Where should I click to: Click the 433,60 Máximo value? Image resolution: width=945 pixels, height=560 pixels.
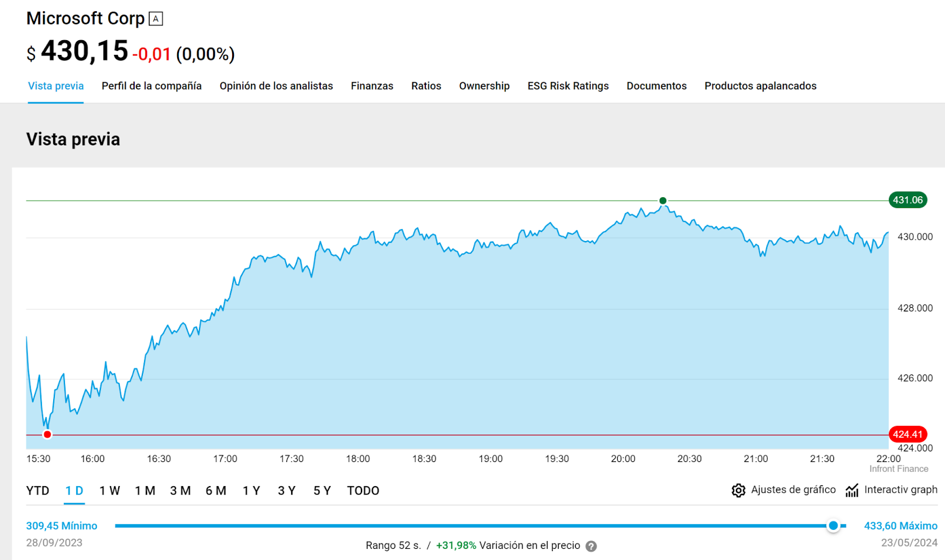pyautogui.click(x=901, y=526)
